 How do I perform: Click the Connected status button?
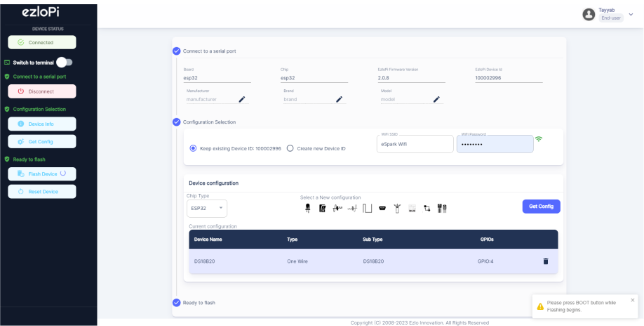tap(42, 42)
